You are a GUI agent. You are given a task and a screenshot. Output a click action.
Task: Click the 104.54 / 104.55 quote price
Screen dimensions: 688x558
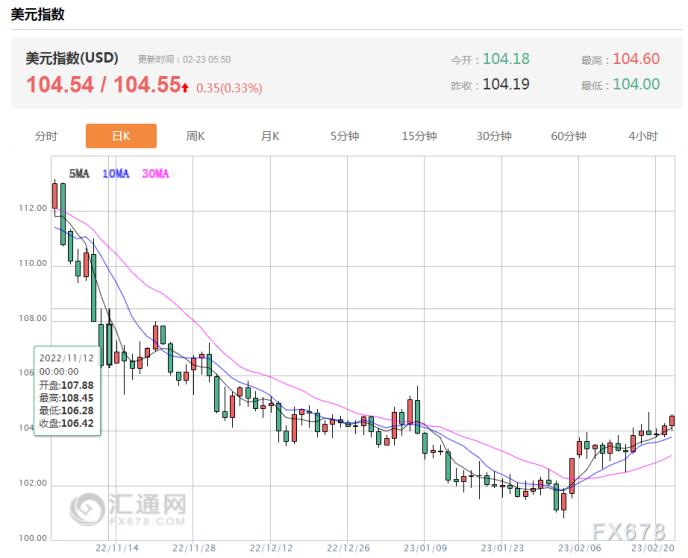(x=104, y=84)
